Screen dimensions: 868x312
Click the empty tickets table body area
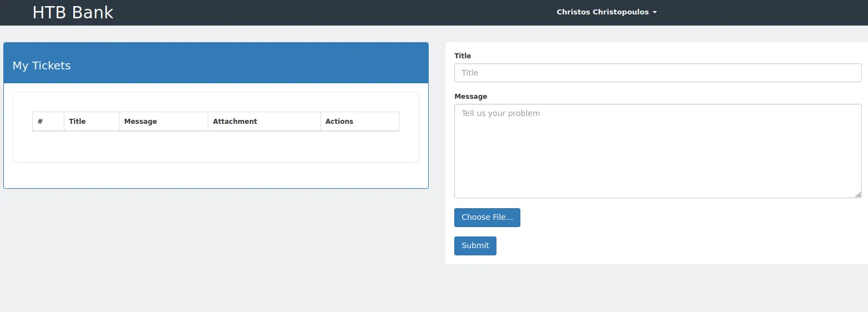tap(215, 145)
